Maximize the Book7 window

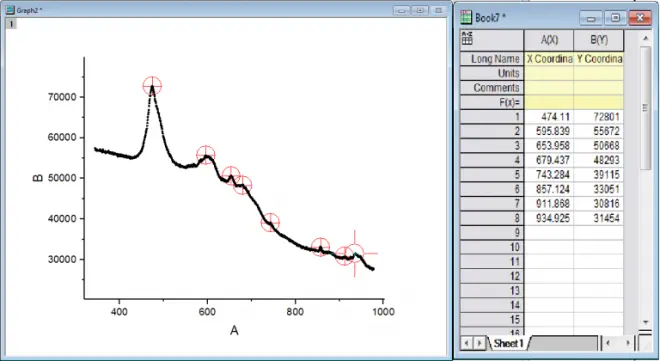615,18
